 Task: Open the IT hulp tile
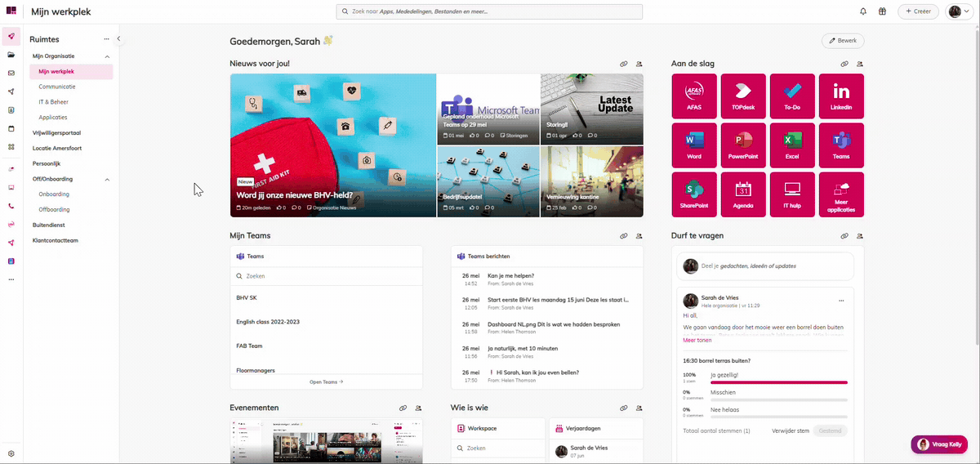coord(792,194)
